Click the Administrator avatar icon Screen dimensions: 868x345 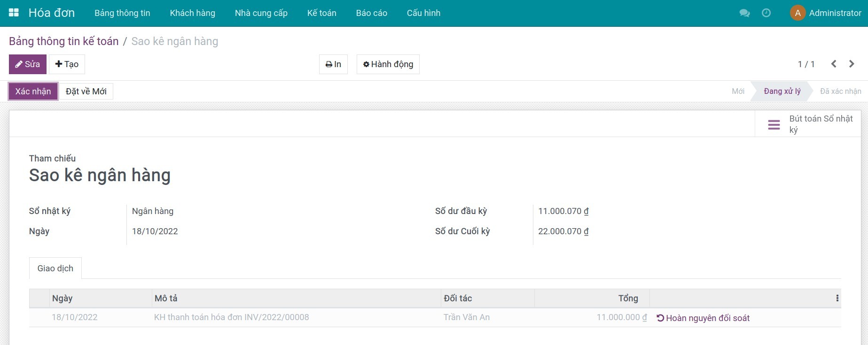pos(798,13)
